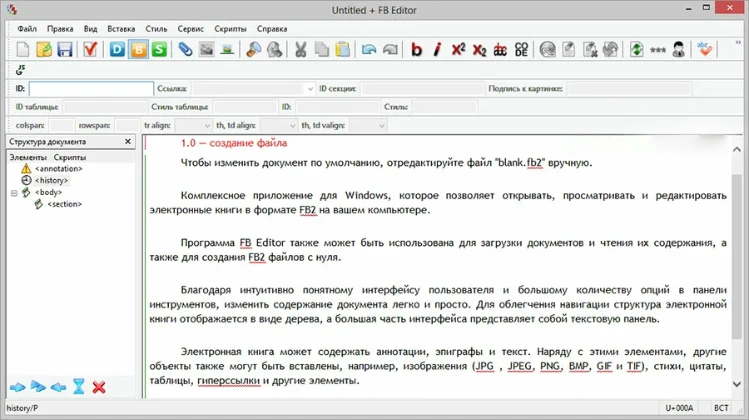This screenshot has width=749, height=420.
Task: Save the document with the floppy disk icon
Action: click(65, 49)
